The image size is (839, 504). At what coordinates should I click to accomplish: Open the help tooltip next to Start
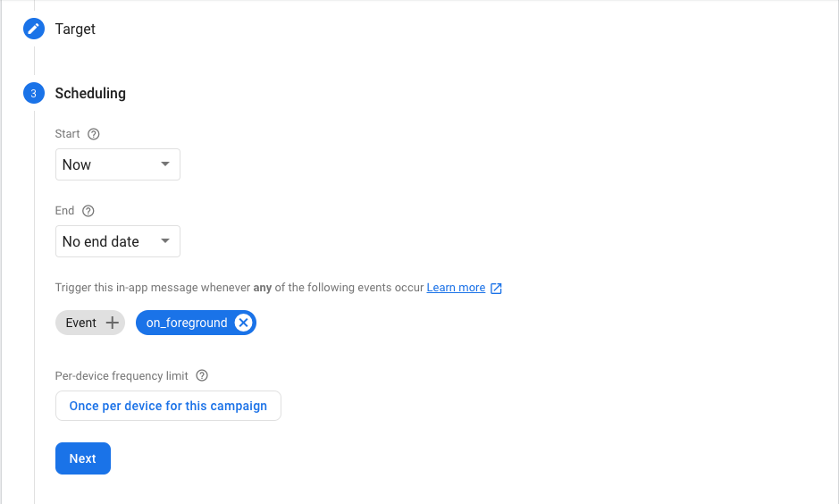tap(94, 134)
